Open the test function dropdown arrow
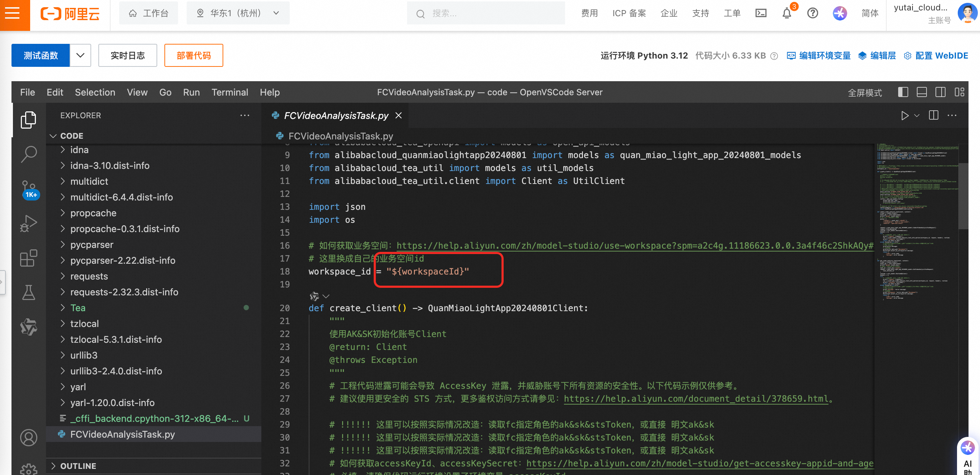This screenshot has width=980, height=475. pos(80,55)
